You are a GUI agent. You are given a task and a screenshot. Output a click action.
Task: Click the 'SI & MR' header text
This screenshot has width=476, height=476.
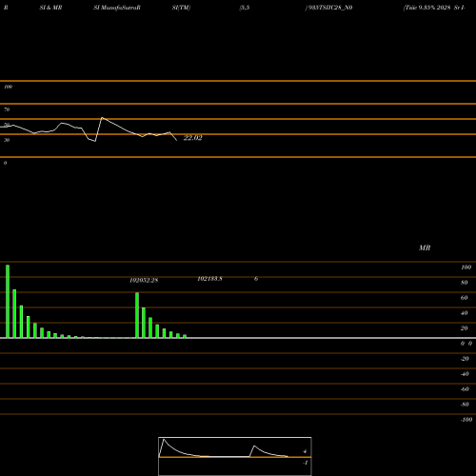click(50, 8)
